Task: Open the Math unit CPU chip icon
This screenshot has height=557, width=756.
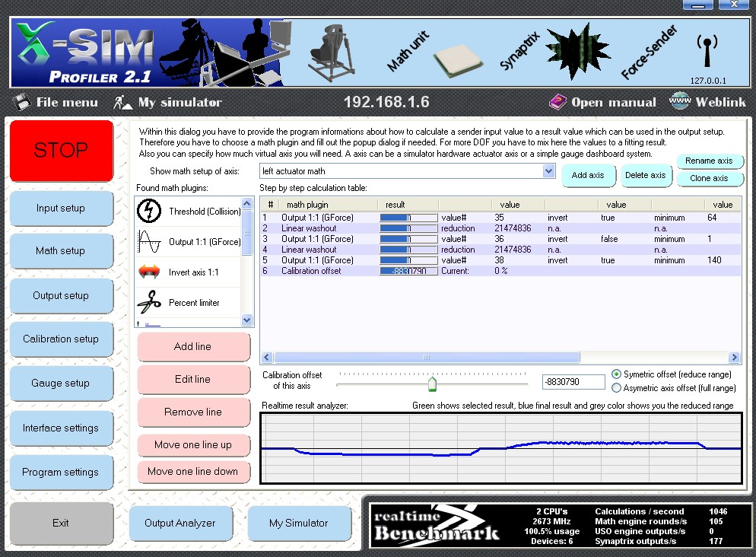Action: coord(458,60)
